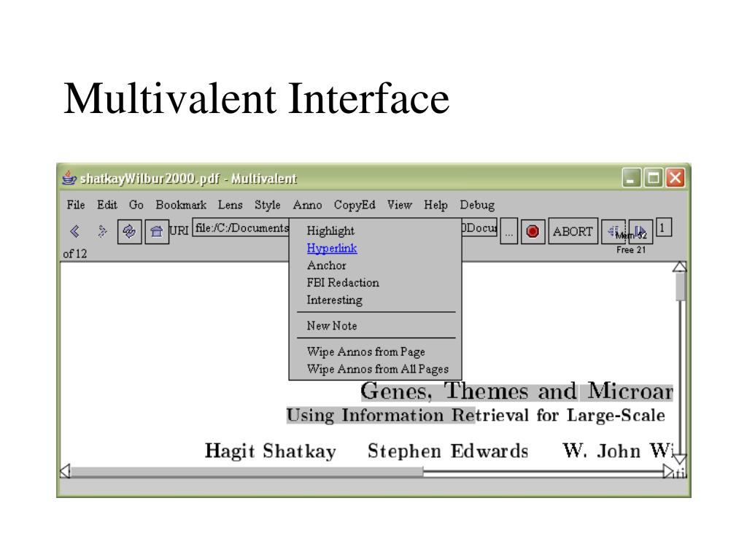Open the File menu
Image resolution: width=747 pixels, height=560 pixels.
(x=76, y=205)
